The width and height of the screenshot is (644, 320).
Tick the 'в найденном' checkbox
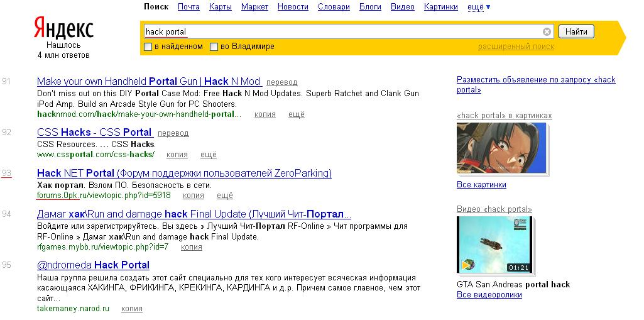tap(148, 47)
